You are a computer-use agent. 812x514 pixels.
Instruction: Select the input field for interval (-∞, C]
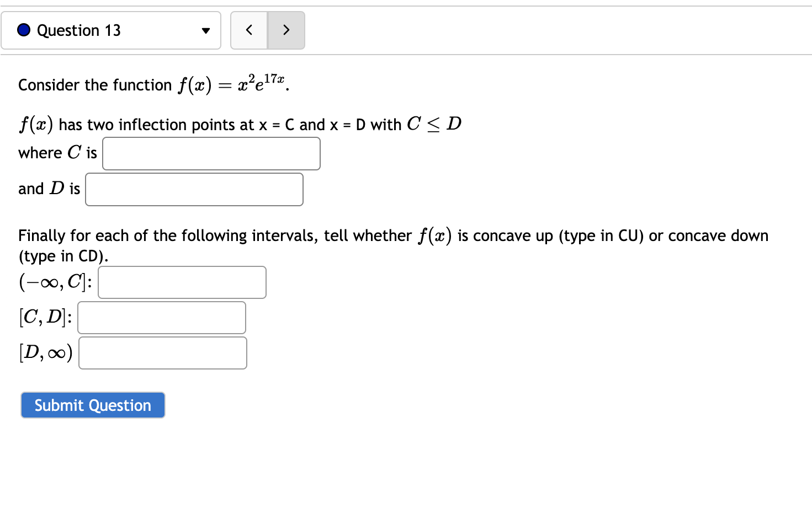(x=182, y=282)
